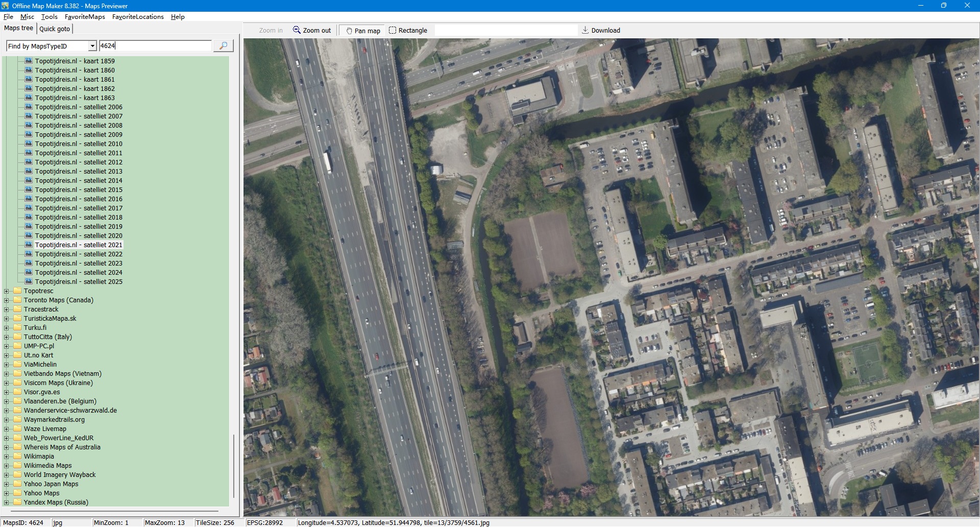
Task: Click the Zoom in button
Action: pyautogui.click(x=271, y=31)
